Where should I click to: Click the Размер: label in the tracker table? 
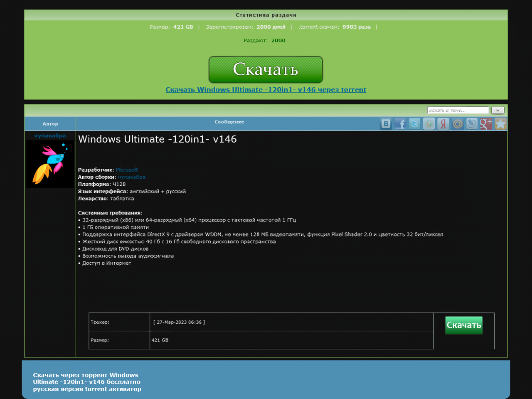pyautogui.click(x=100, y=340)
